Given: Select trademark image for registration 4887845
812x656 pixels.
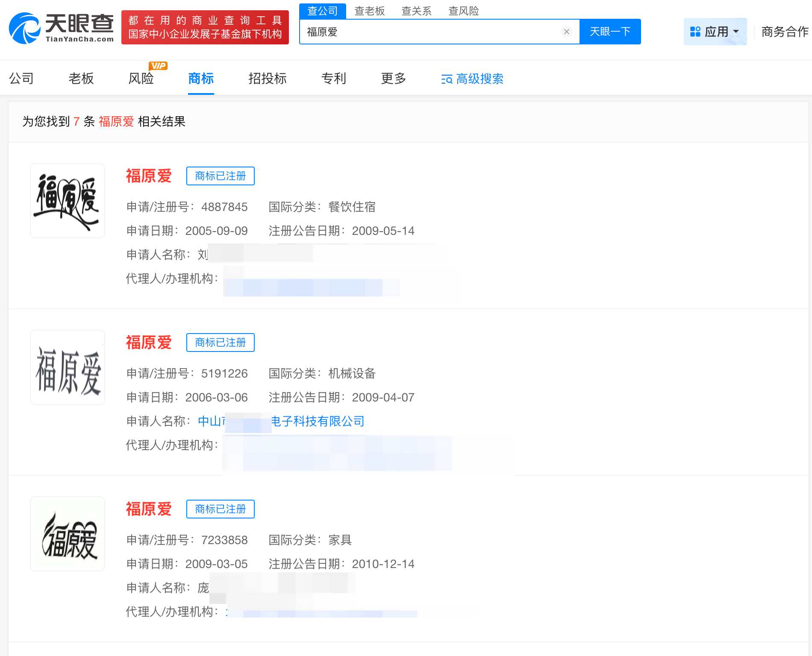Looking at the screenshot, I should point(67,200).
